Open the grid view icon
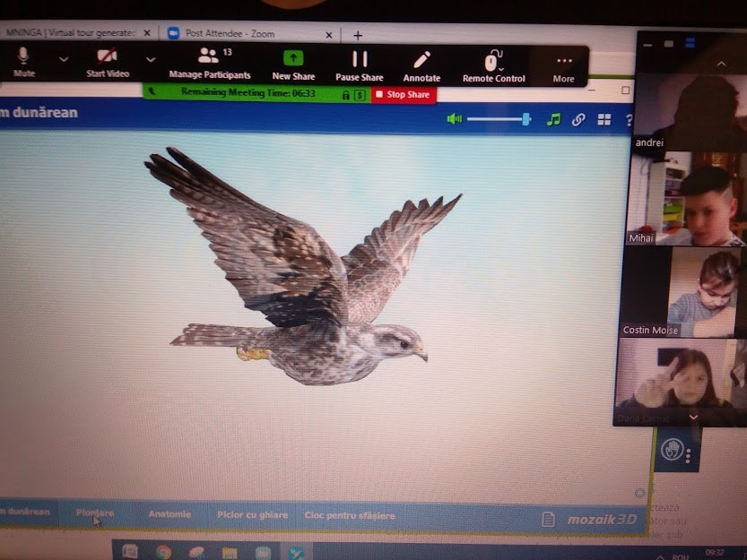This screenshot has width=747, height=560. click(604, 119)
